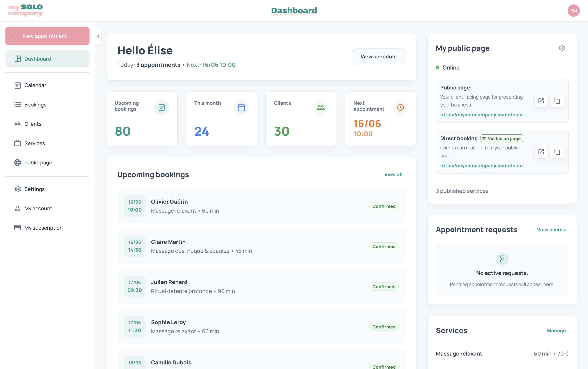Open the My public page settings gear
Image resolution: width=588 pixels, height=369 pixels.
[x=562, y=48]
